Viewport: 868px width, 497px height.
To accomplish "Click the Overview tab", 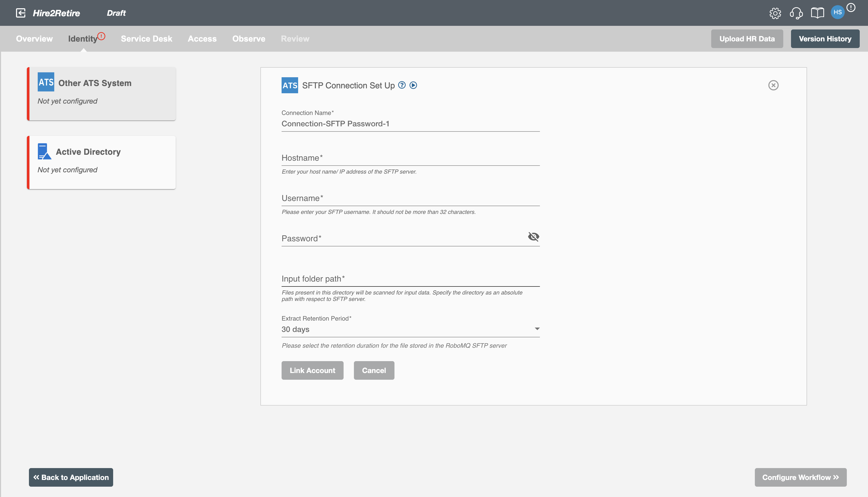I will coord(34,39).
